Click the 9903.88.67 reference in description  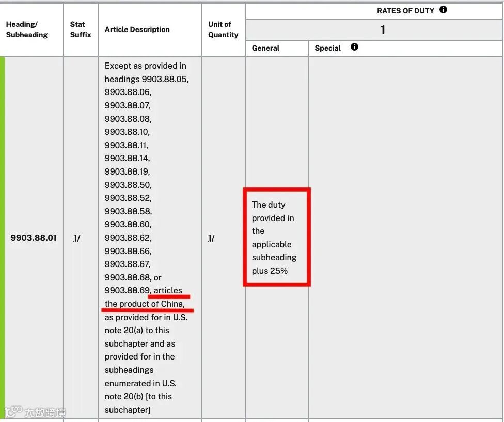coord(127,264)
